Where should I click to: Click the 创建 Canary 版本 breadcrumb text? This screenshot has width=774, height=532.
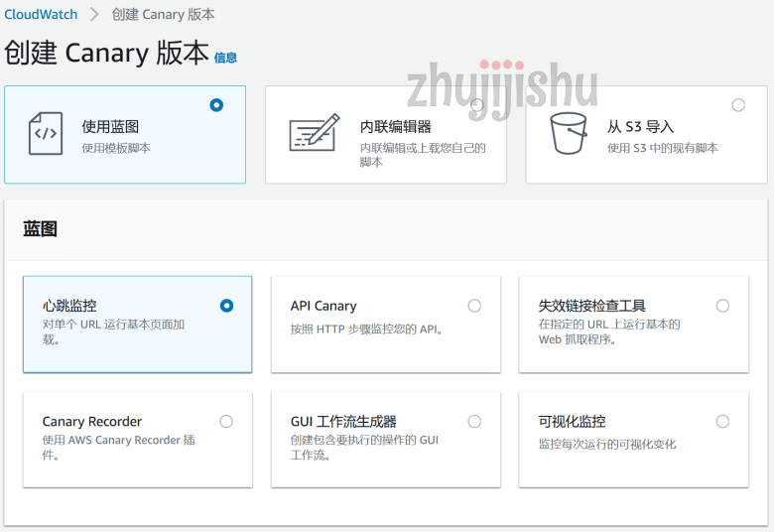pos(164,14)
